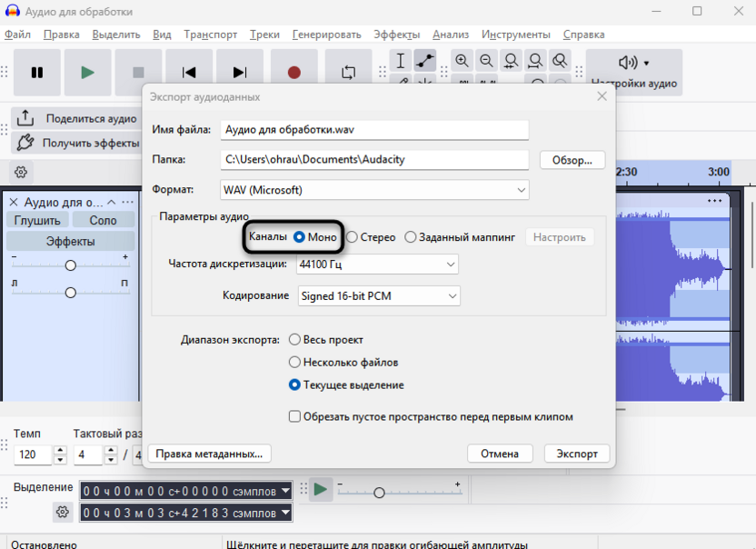Viewport: 756px width, 549px height.
Task: Zoom out with the magnifier minus icon
Action: click(x=486, y=61)
